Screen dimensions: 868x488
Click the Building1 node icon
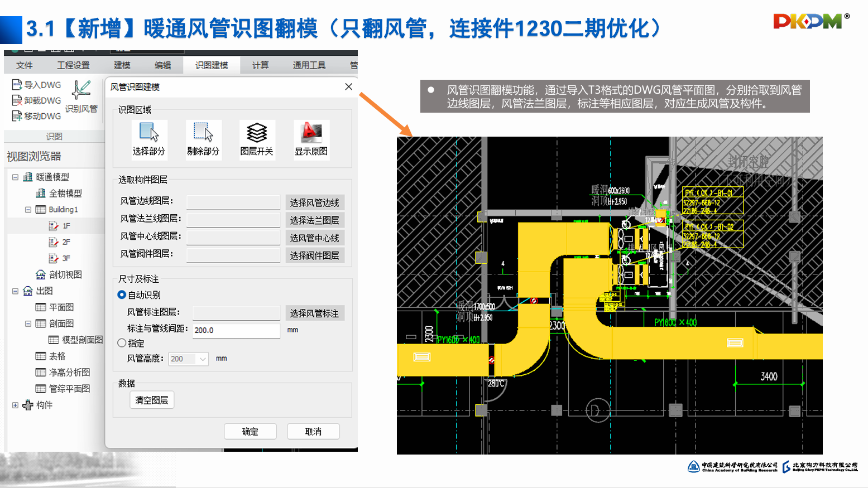coord(41,210)
